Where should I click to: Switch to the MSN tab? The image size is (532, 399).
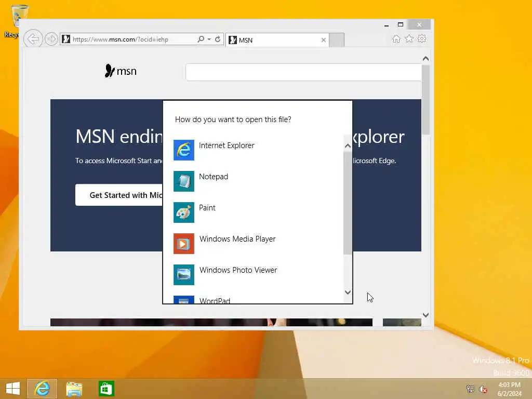coord(277,40)
